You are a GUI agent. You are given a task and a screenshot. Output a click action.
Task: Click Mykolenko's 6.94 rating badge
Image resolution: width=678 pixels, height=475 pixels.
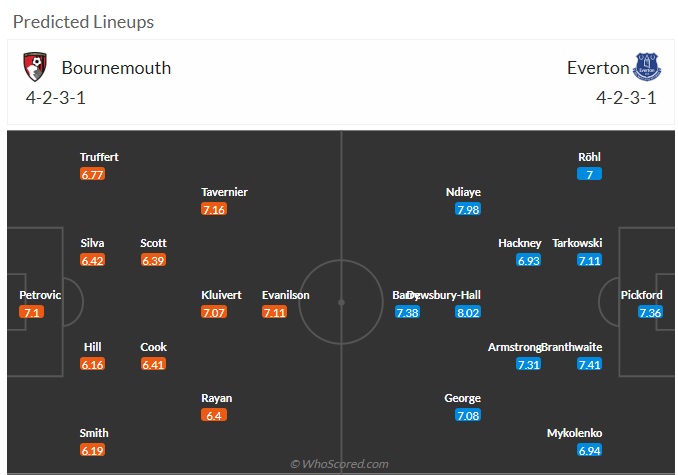[x=589, y=450]
